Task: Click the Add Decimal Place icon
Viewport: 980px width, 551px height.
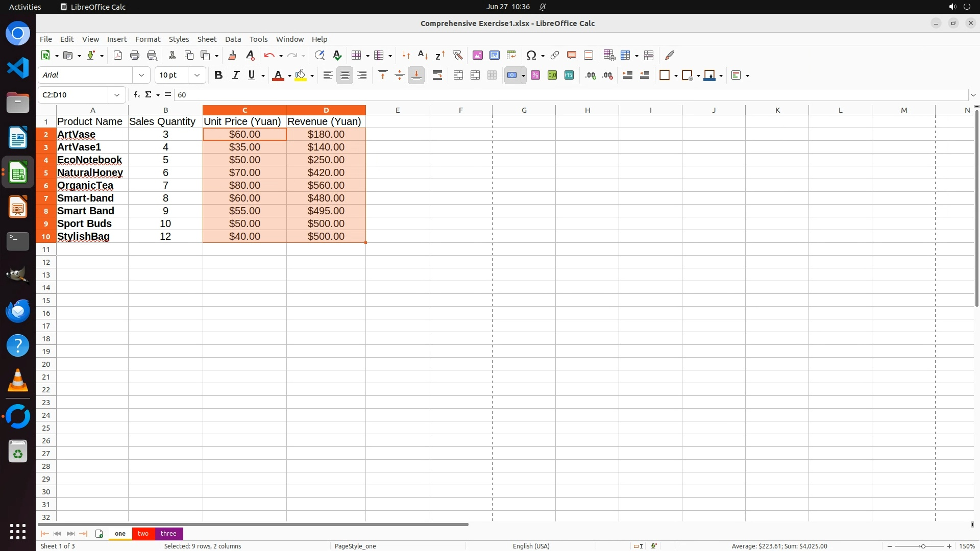Action: (591, 76)
